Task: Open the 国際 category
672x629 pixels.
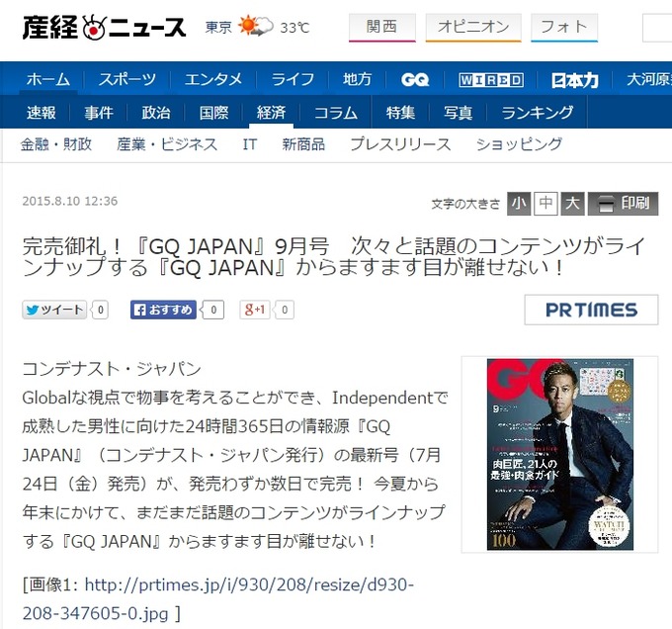Action: tap(213, 113)
